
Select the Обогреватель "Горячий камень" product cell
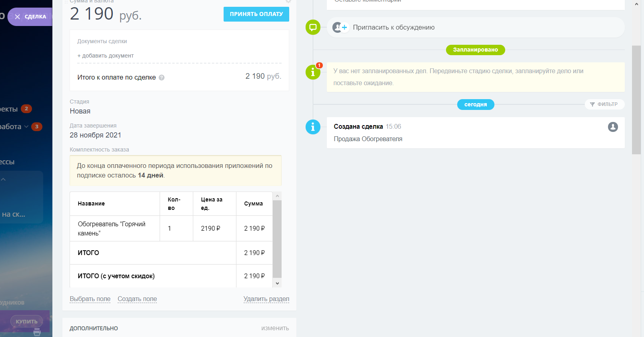(115, 229)
